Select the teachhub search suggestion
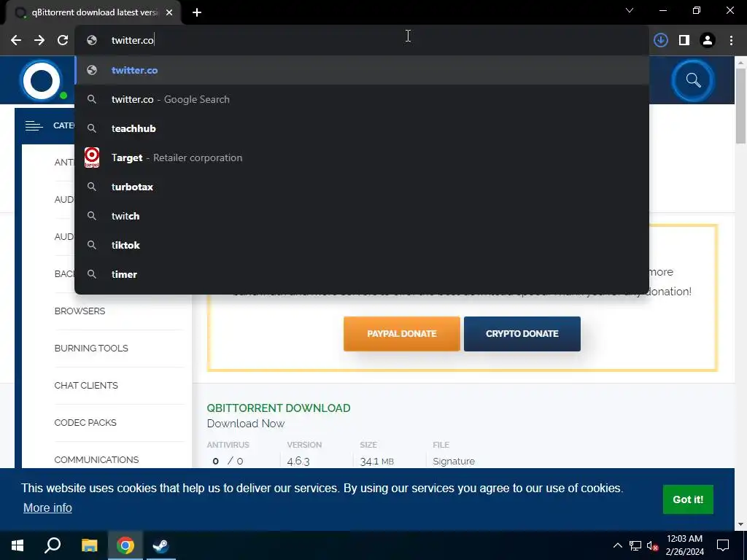 pyautogui.click(x=362, y=128)
